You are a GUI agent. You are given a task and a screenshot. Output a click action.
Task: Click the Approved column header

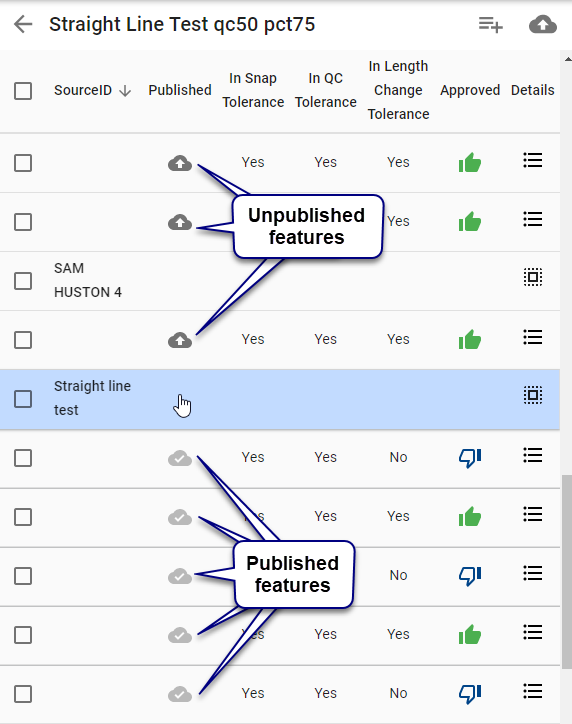pos(470,90)
